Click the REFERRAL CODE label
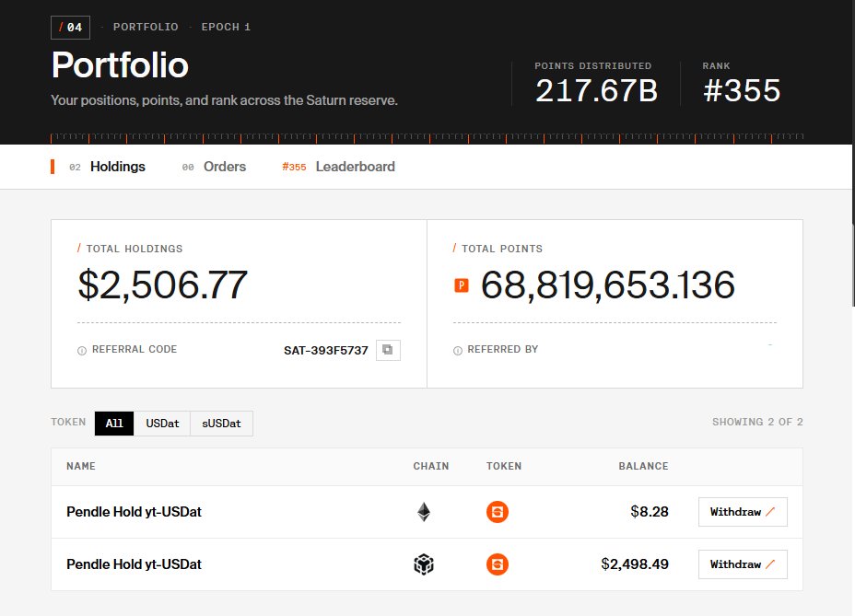The width and height of the screenshot is (855, 616). [135, 349]
